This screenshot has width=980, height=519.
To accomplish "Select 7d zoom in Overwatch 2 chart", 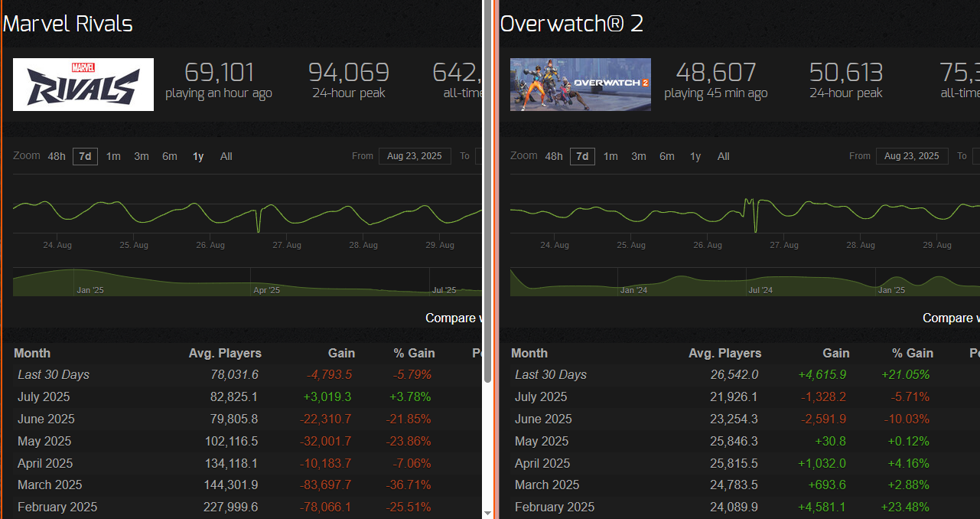I will pos(583,156).
